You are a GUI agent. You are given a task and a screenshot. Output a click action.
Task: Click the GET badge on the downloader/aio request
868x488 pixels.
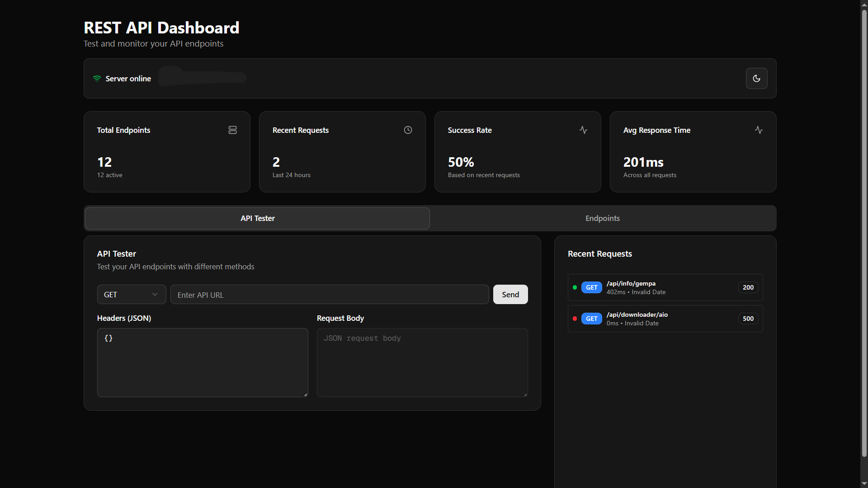tap(591, 319)
